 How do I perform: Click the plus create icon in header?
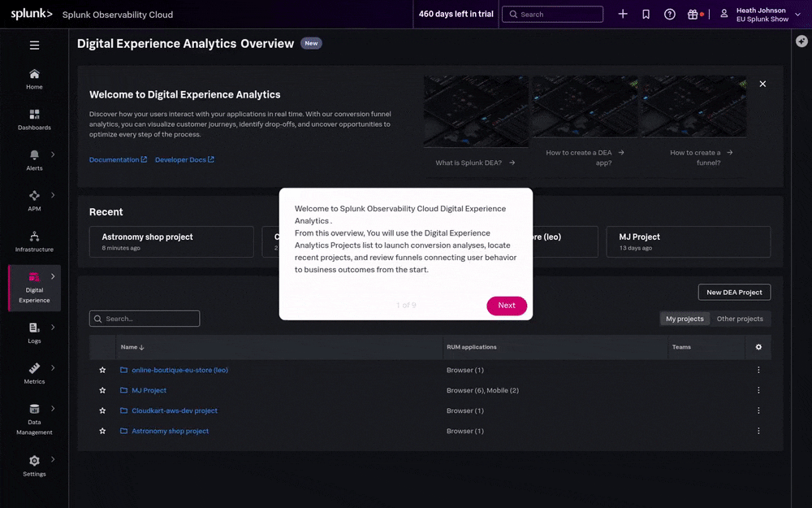point(623,14)
